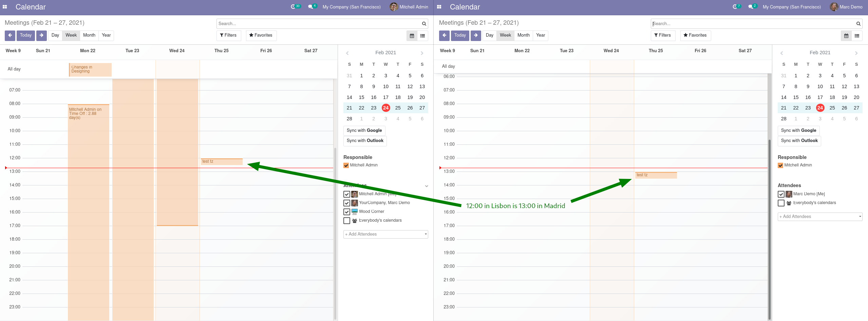Go to next month in right mini calendar

click(856, 53)
